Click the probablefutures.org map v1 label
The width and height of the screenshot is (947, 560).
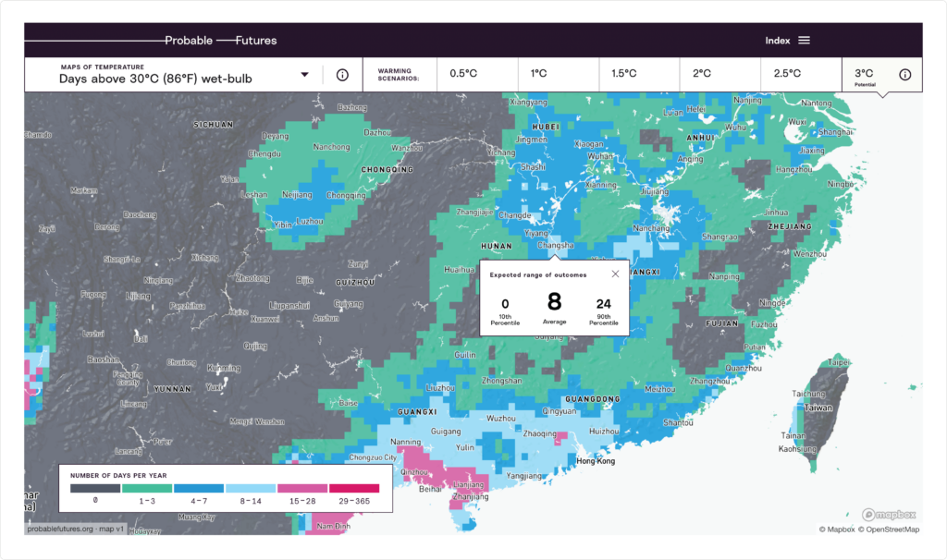(x=76, y=529)
